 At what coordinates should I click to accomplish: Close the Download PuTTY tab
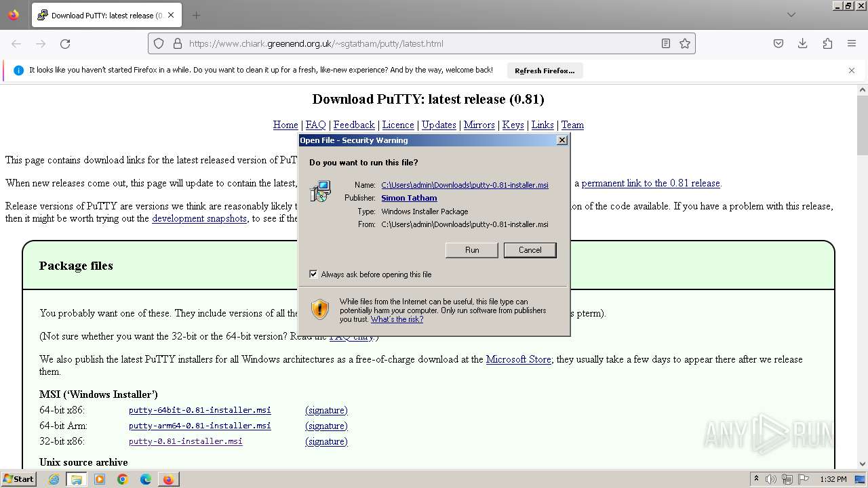pos(171,15)
